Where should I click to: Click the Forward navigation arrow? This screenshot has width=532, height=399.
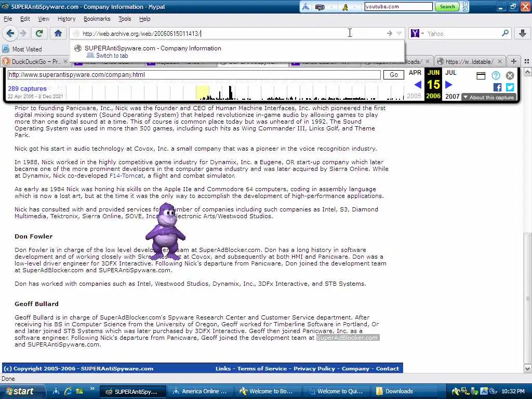point(23,33)
